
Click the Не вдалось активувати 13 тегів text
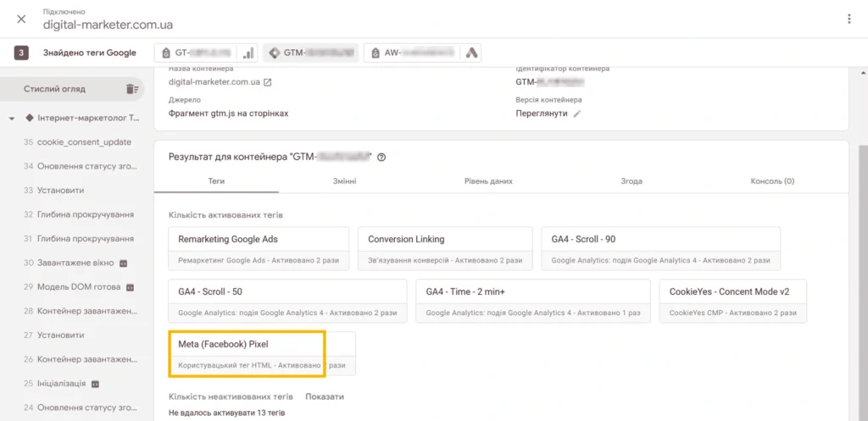[227, 413]
